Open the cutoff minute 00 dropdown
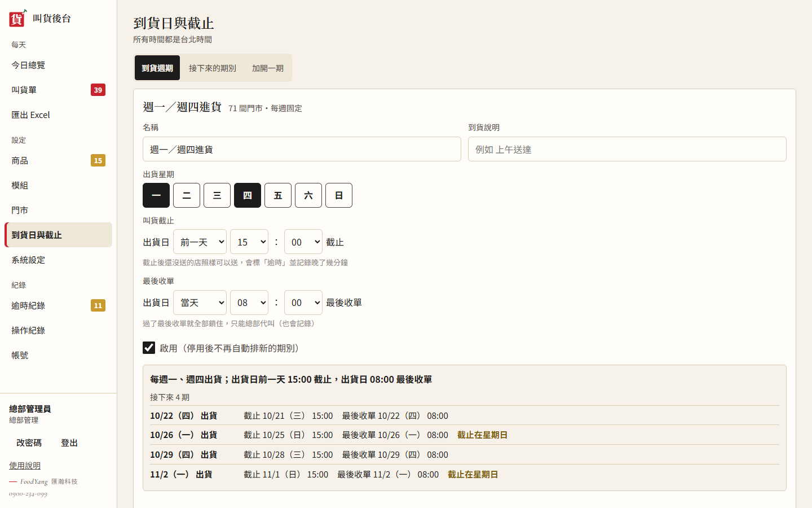The width and height of the screenshot is (812, 508). coord(303,242)
